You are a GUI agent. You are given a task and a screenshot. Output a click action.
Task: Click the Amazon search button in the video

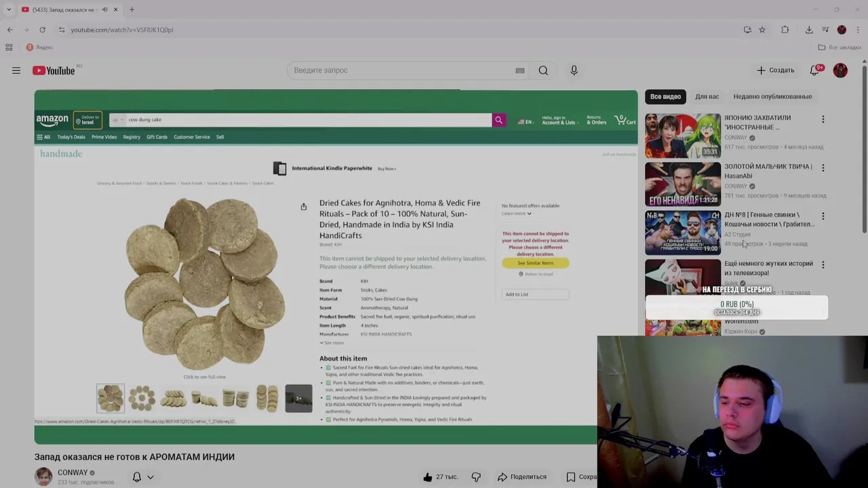tap(498, 120)
